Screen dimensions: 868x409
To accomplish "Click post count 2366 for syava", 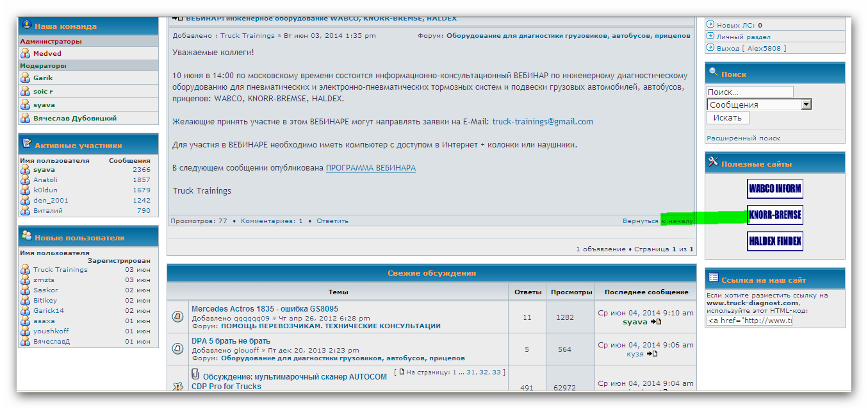I will [142, 170].
